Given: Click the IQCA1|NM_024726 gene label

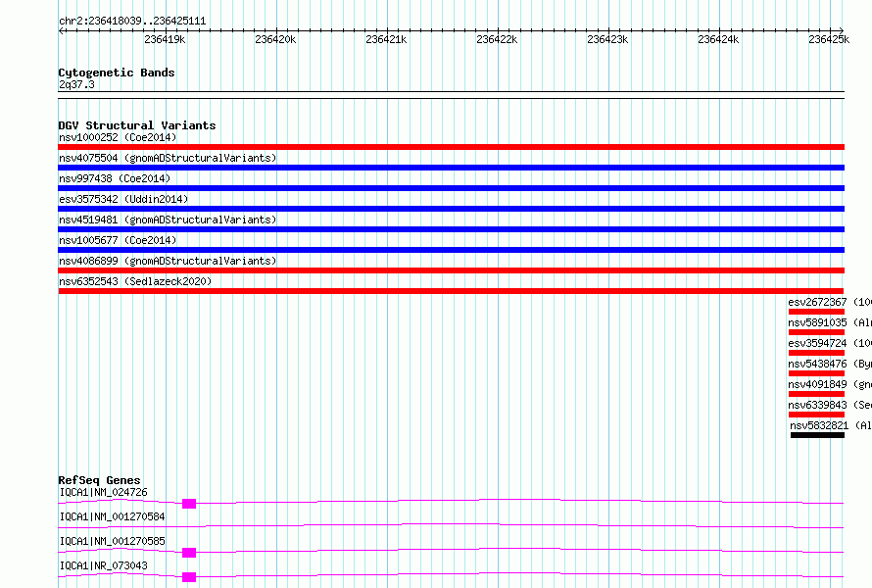Looking at the screenshot, I should (104, 492).
